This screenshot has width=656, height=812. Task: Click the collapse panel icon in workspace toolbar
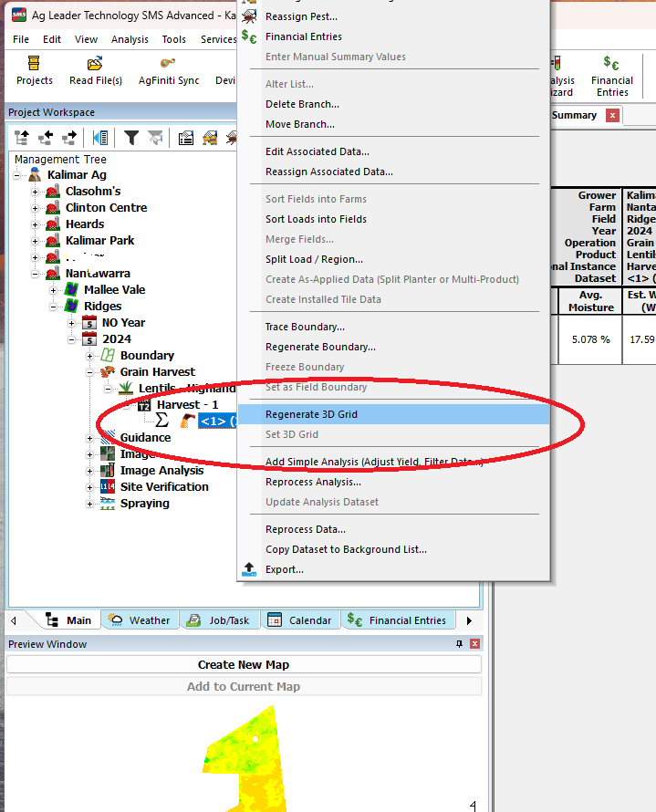click(100, 138)
